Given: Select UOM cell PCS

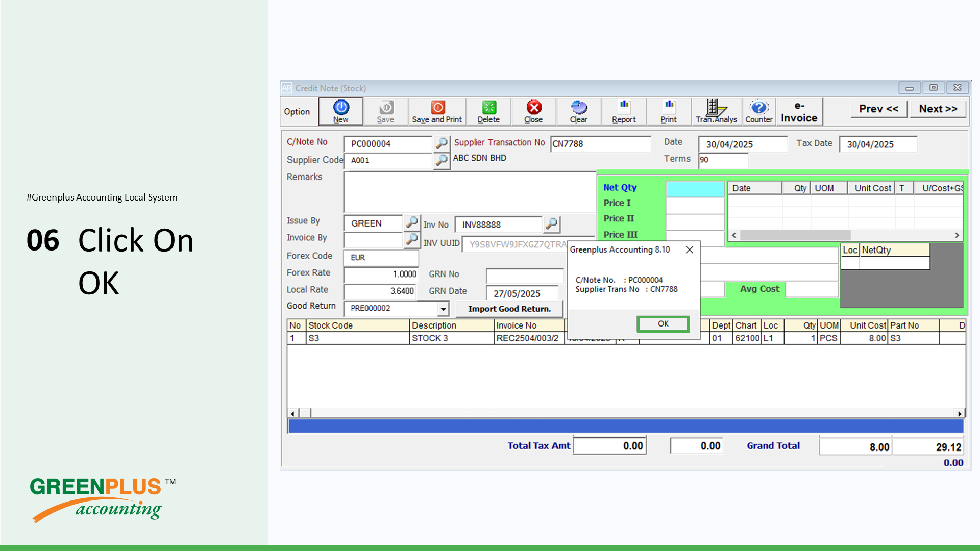Looking at the screenshot, I should point(828,338).
